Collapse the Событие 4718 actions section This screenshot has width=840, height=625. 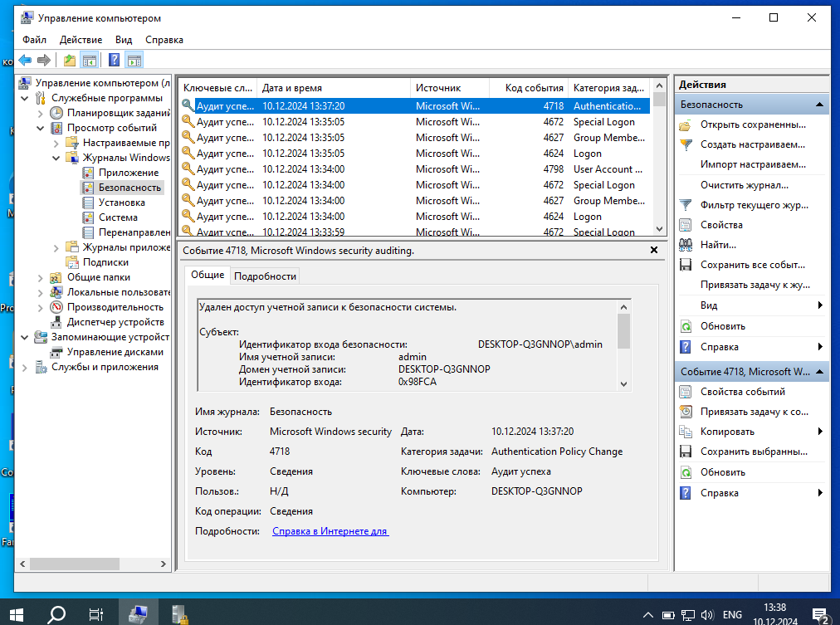pos(819,372)
